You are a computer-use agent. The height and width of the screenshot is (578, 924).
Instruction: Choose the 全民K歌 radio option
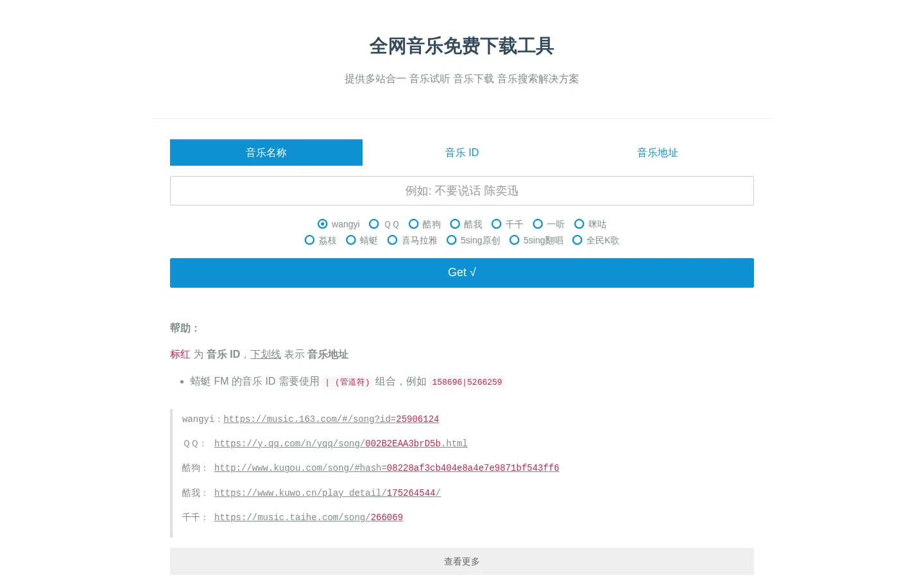pos(577,240)
